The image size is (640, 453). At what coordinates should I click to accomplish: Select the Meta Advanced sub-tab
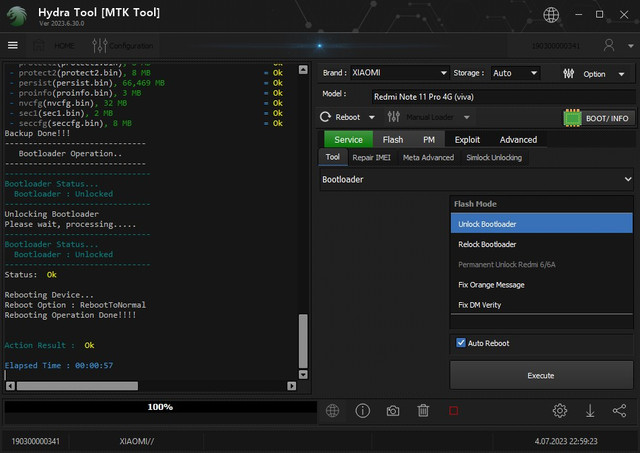pos(428,158)
